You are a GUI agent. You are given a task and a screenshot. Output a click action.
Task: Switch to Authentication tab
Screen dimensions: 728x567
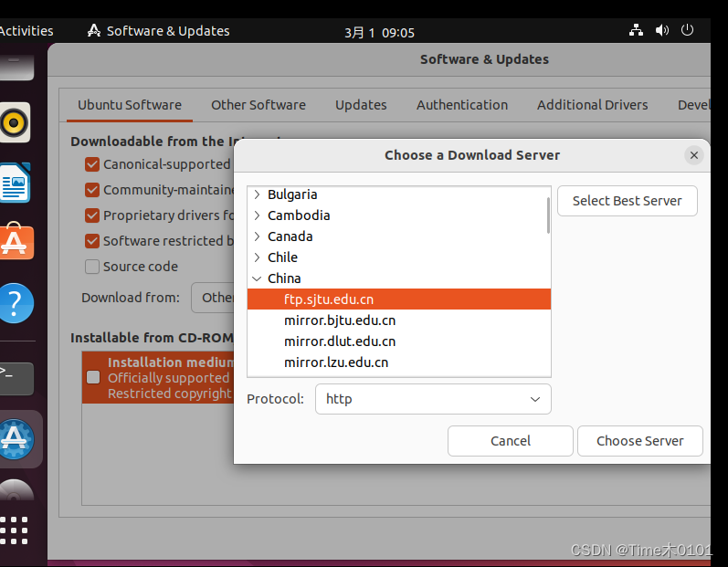pyautogui.click(x=462, y=105)
